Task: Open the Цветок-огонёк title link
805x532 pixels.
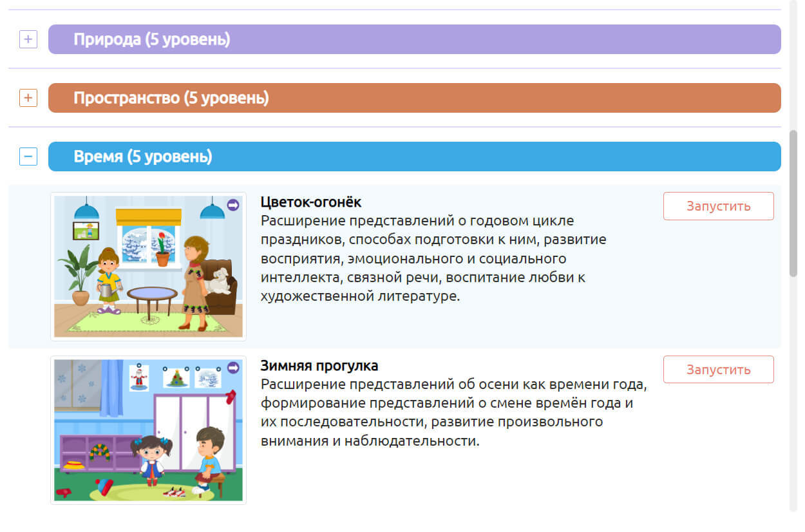Action: click(x=311, y=202)
